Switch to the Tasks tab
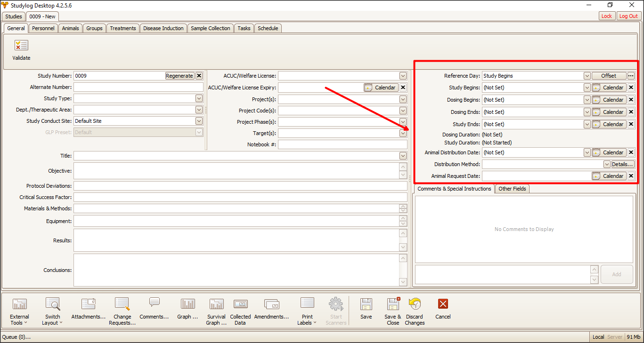The height and width of the screenshot is (343, 644). tap(244, 28)
